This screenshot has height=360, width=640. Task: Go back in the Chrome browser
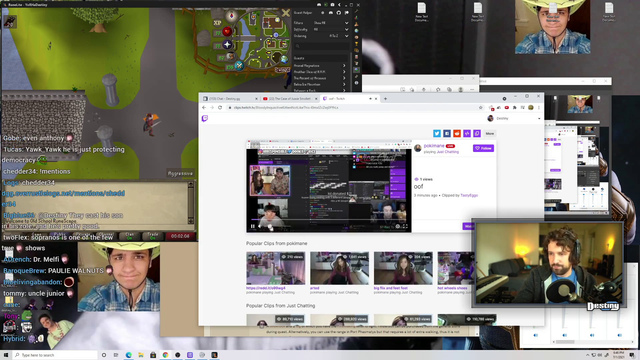[204, 108]
